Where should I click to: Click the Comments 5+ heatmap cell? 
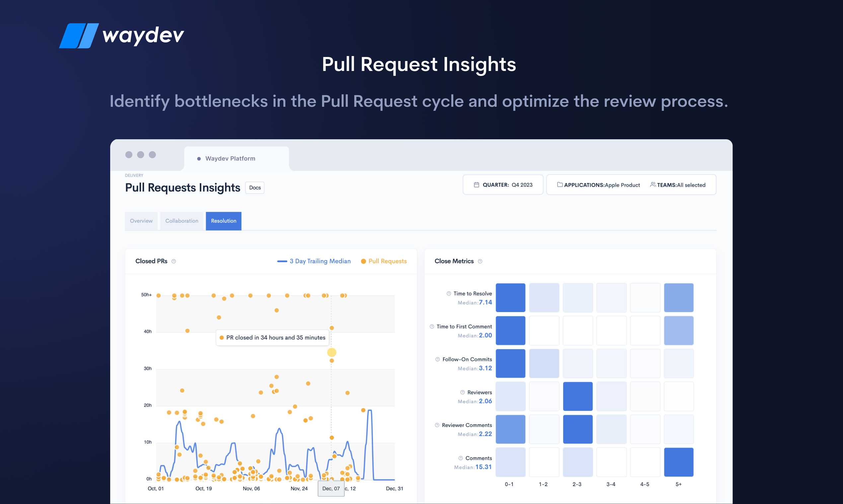tap(678, 462)
